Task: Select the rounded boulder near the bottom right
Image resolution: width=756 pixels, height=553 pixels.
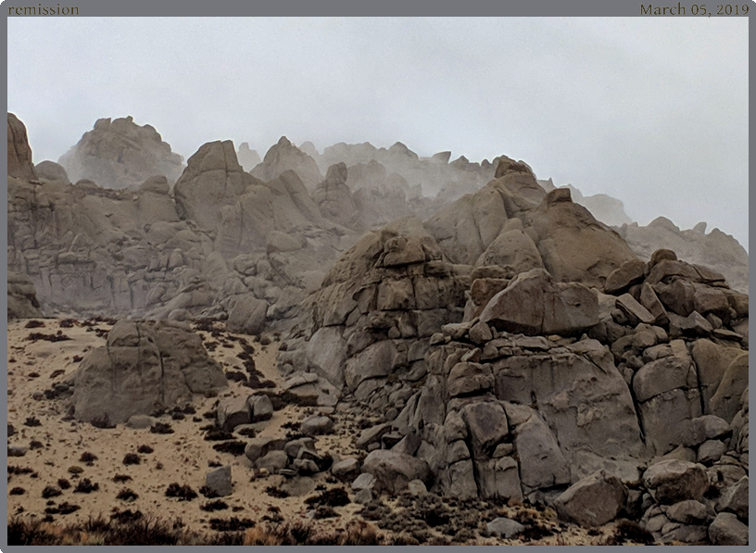Action: pos(674,480)
